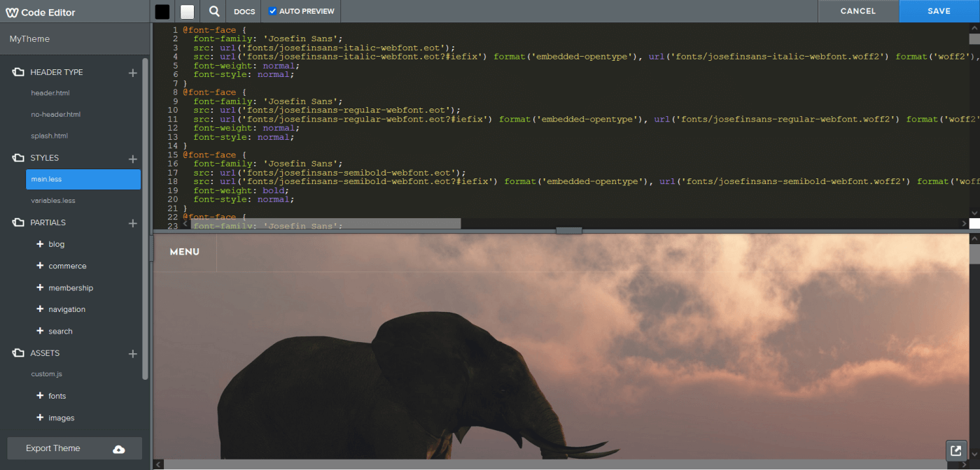The width and height of the screenshot is (980, 470).
Task: Click the Weebly Code Editor logo
Action: click(41, 12)
